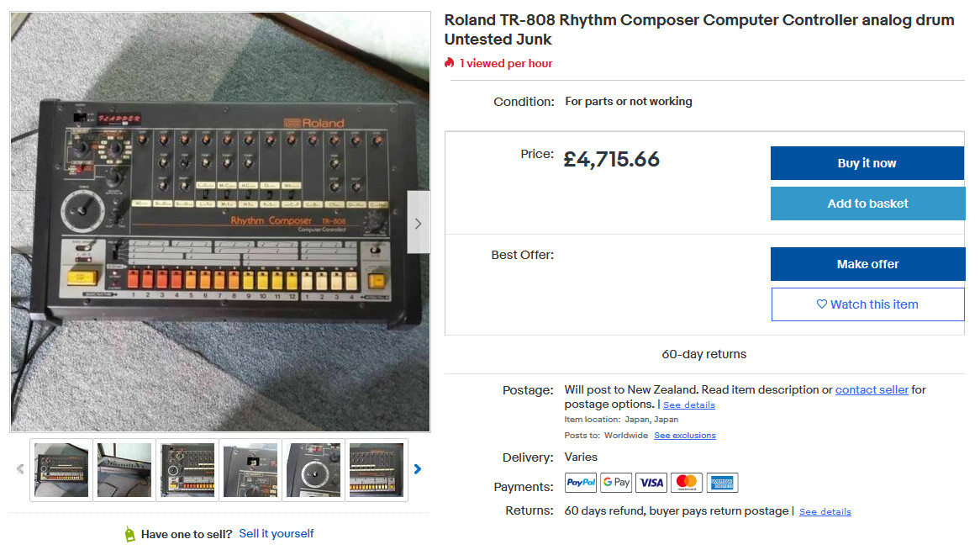Click the Google Pay icon
The height and width of the screenshot is (550, 980).
616,483
